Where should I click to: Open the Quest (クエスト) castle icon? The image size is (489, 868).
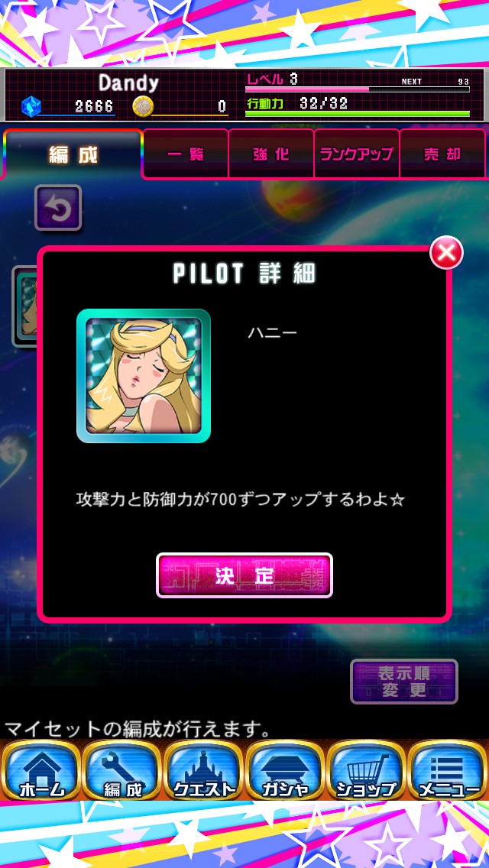[x=204, y=770]
